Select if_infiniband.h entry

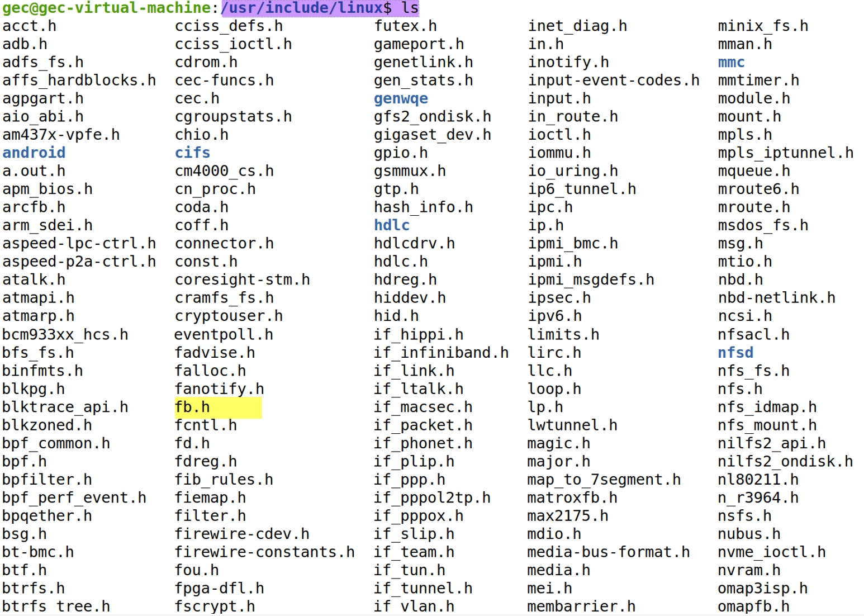point(442,353)
